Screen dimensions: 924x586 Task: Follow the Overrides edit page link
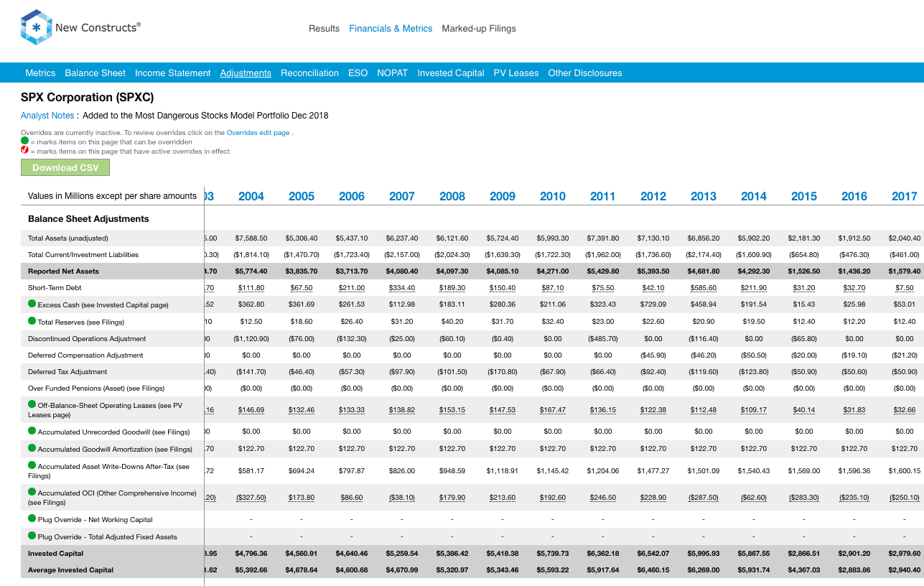pos(258,133)
